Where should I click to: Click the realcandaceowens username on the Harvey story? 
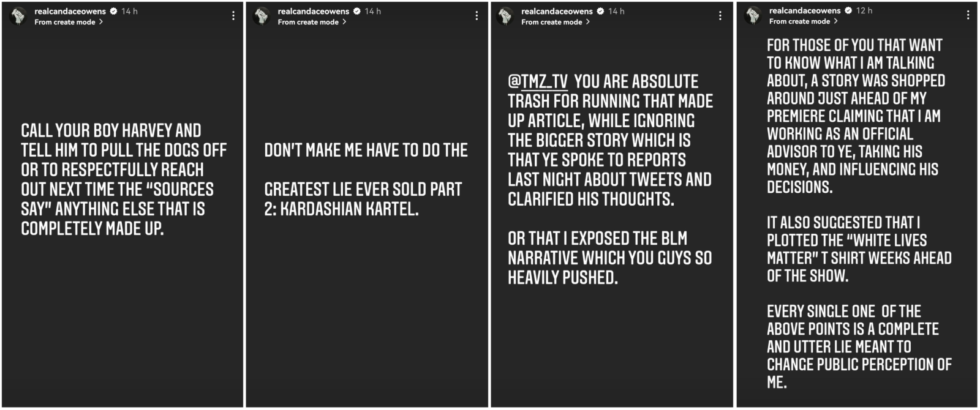click(70, 11)
